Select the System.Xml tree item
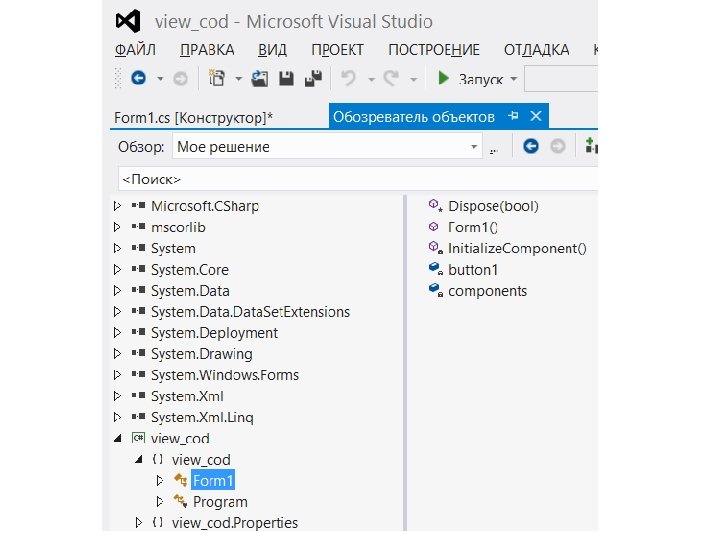Screen dimensions: 720x540 [x=187, y=396]
